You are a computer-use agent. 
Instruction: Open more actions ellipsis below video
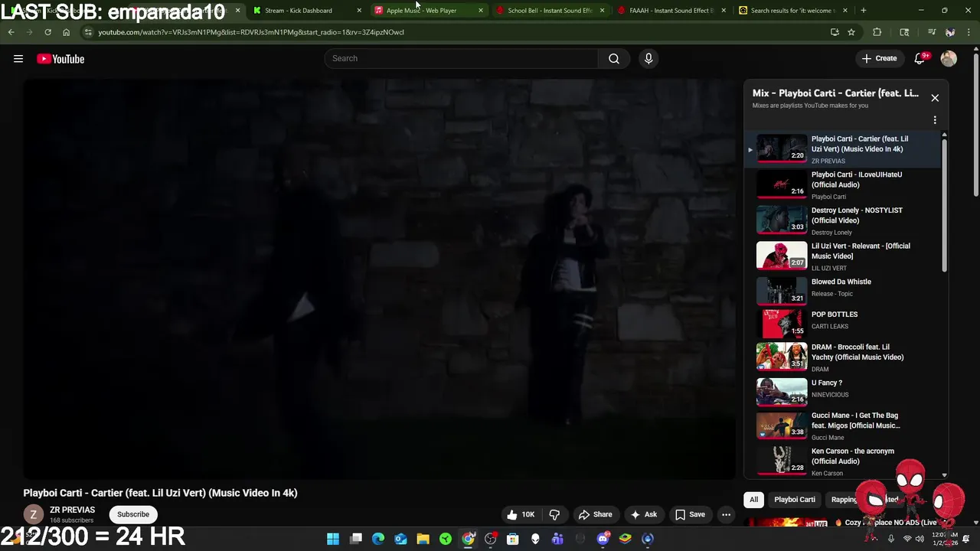pos(727,514)
